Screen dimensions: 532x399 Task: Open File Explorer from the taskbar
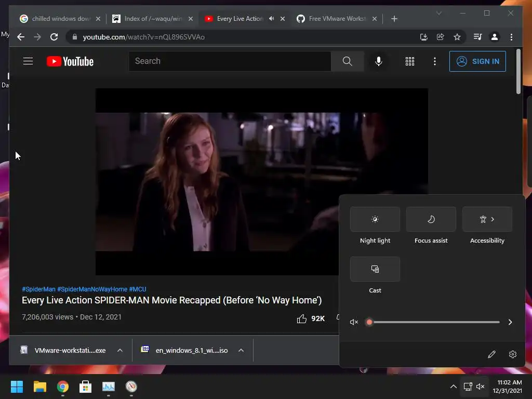coord(39,387)
